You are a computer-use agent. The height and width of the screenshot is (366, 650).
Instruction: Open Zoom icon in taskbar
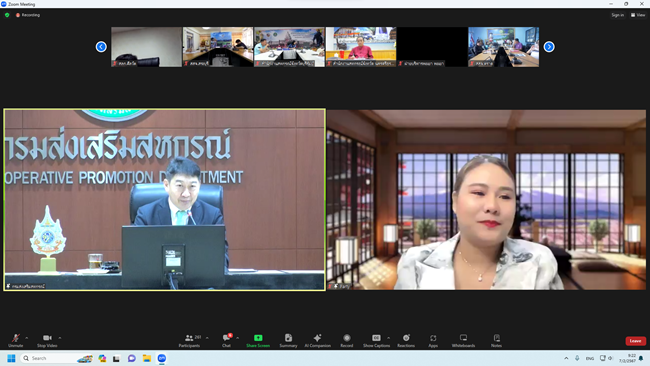pyautogui.click(x=162, y=358)
